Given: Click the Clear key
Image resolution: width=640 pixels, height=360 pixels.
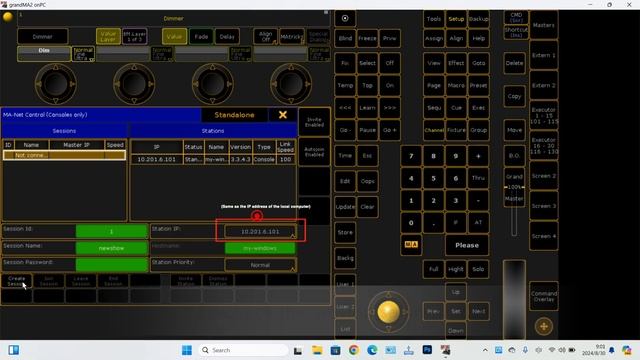Looking at the screenshot, I should (x=367, y=207).
